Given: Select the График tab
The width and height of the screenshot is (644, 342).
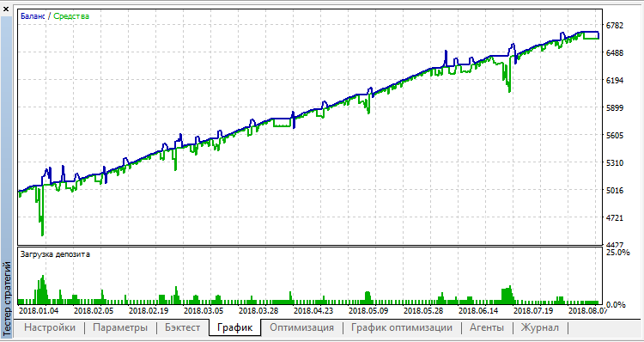Looking at the screenshot, I should tap(234, 327).
